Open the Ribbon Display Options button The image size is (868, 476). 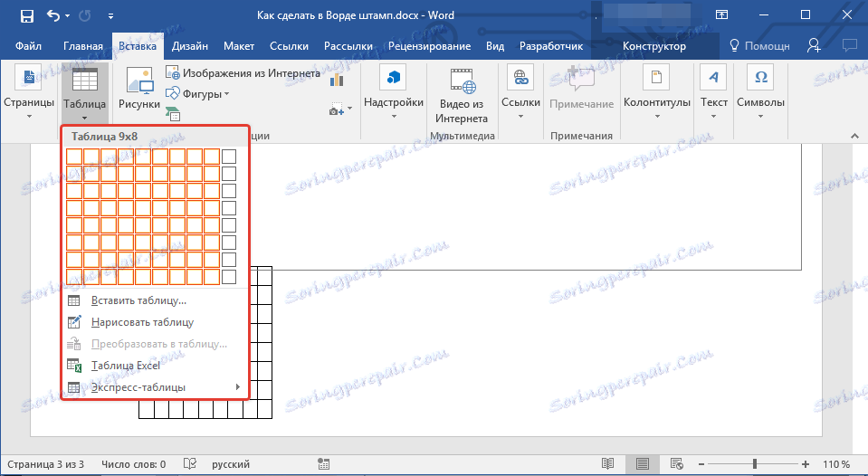[721, 15]
